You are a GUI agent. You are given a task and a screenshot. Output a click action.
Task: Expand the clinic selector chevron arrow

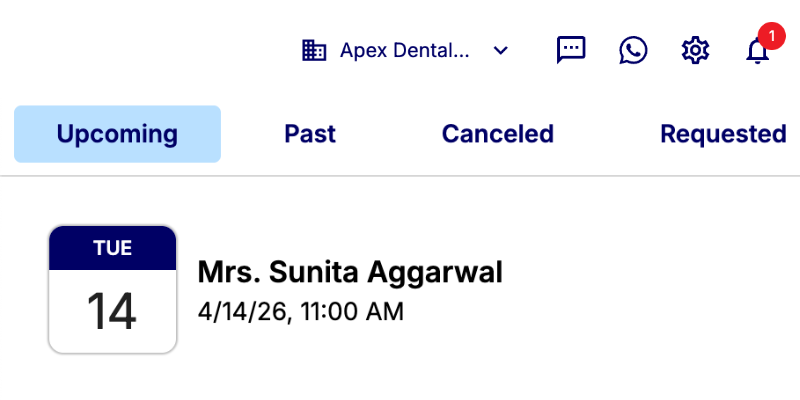(501, 50)
